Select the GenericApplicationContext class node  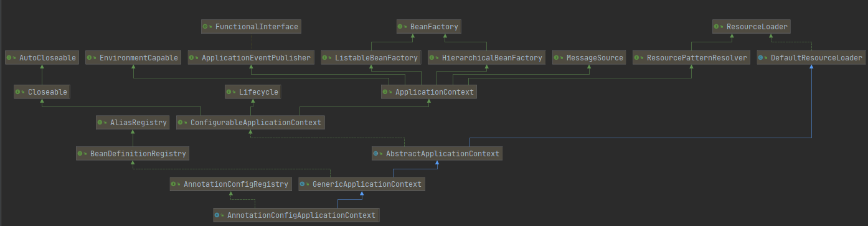[x=362, y=184]
